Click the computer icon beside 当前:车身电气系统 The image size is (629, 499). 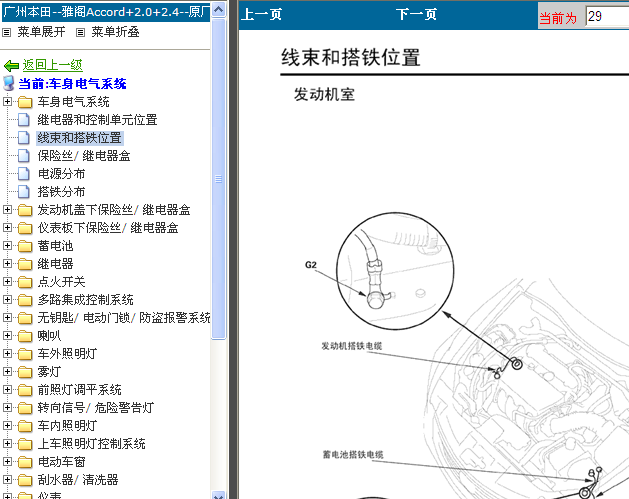pos(8,83)
